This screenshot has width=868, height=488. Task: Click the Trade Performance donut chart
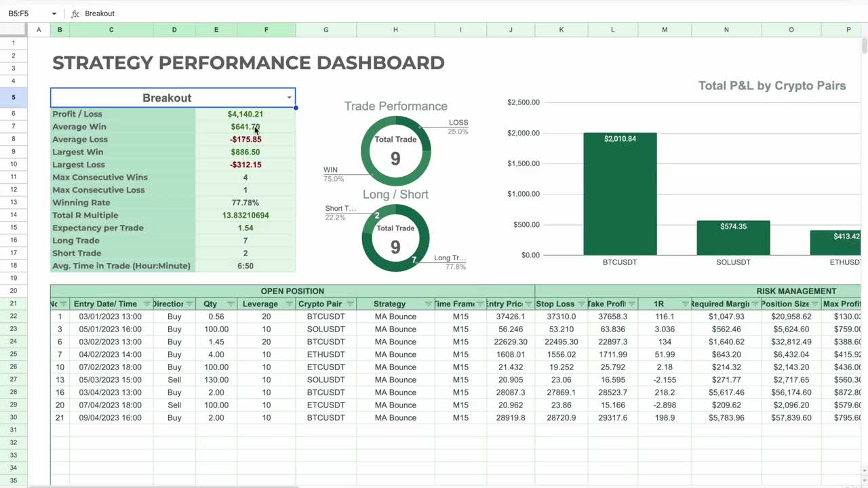tap(395, 150)
